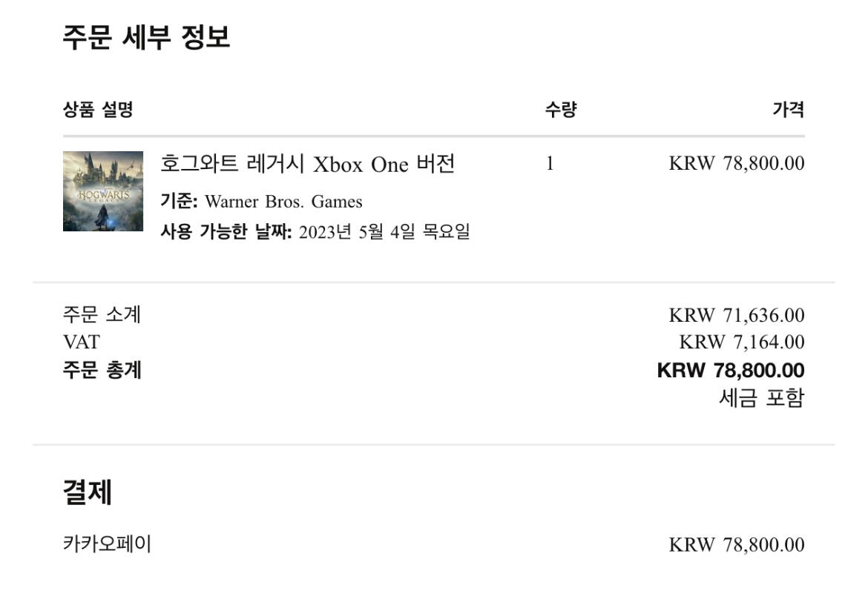Click the 결제 section heading

point(87,492)
